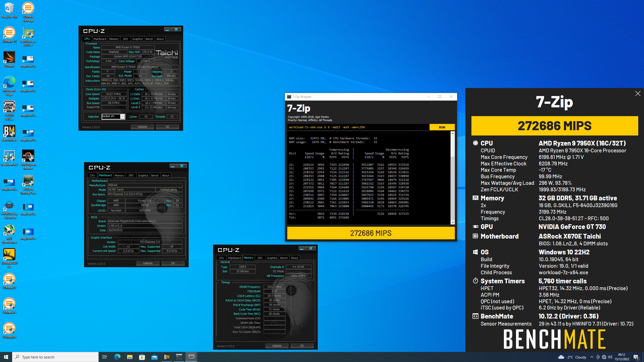The width and height of the screenshot is (644, 362).
Task: Click the yellow RUN button in 7-Zip Wrapper
Action: [442, 127]
